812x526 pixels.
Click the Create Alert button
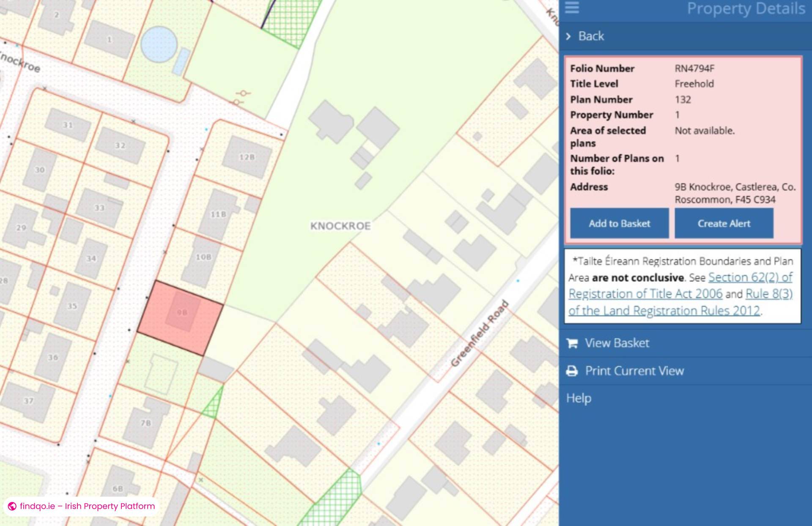[724, 223]
